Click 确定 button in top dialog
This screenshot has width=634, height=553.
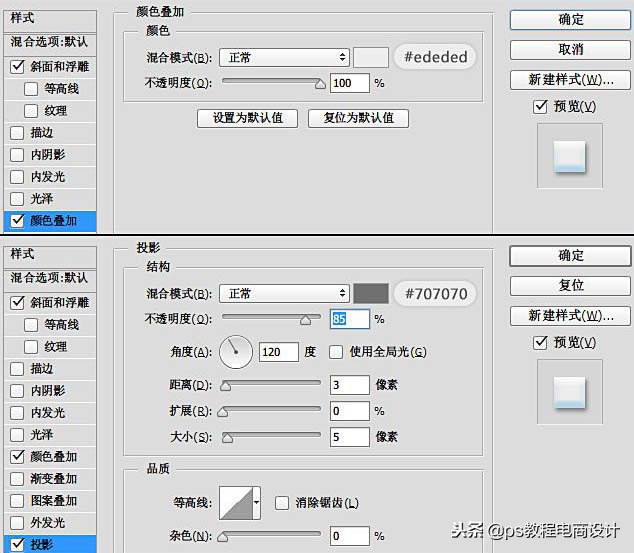(x=570, y=19)
